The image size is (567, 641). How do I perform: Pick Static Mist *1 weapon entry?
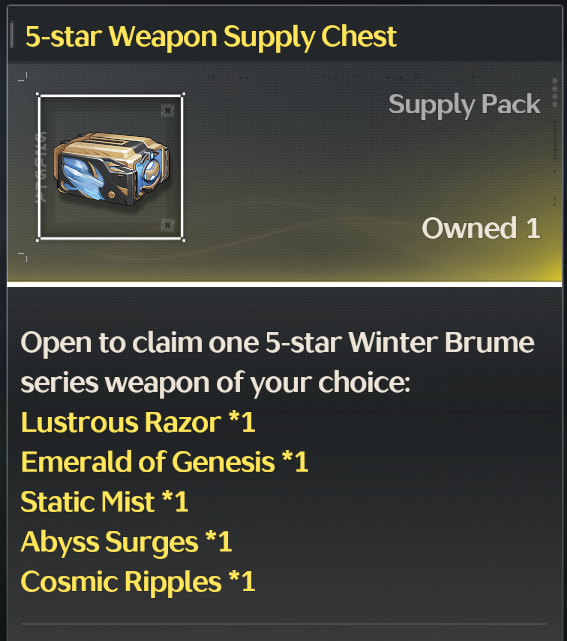105,502
